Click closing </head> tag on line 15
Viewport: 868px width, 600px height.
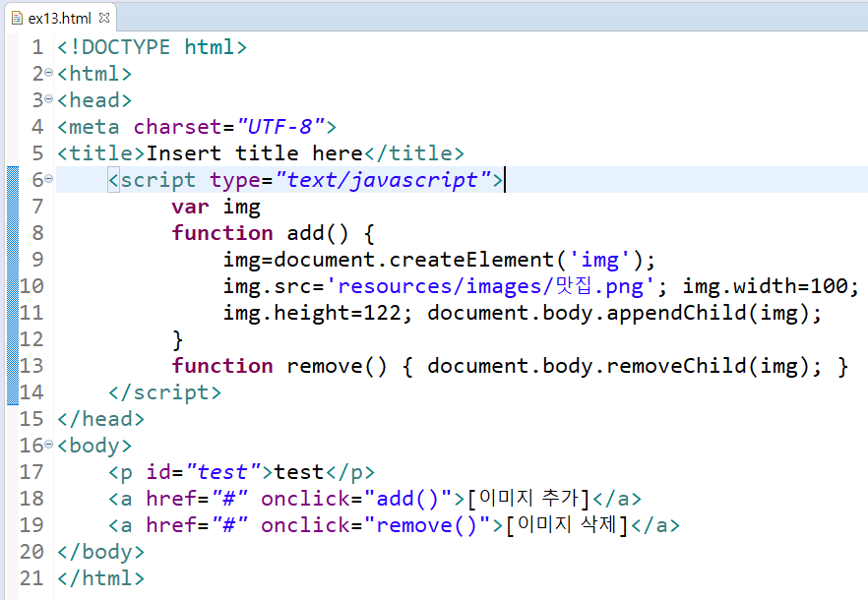pyautogui.click(x=100, y=419)
